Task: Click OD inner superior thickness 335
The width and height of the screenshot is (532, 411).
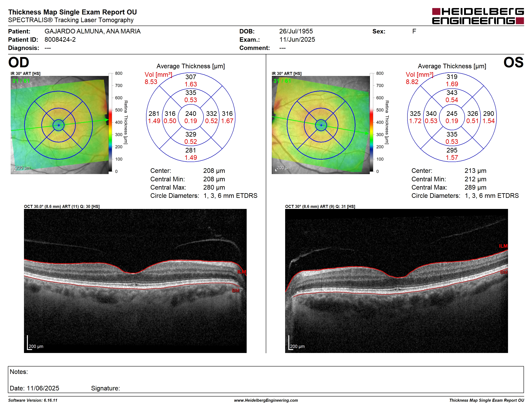Action: pos(191,93)
